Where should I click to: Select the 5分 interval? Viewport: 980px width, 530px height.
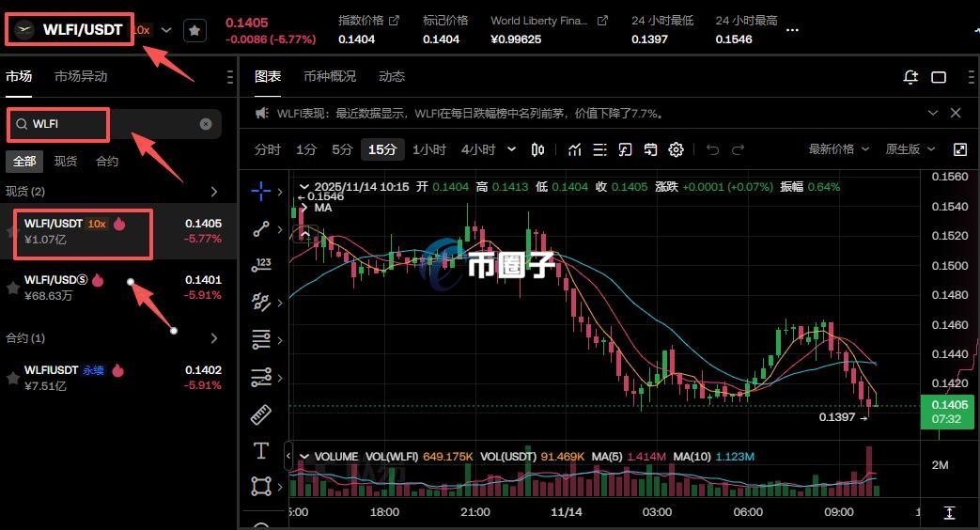(343, 150)
